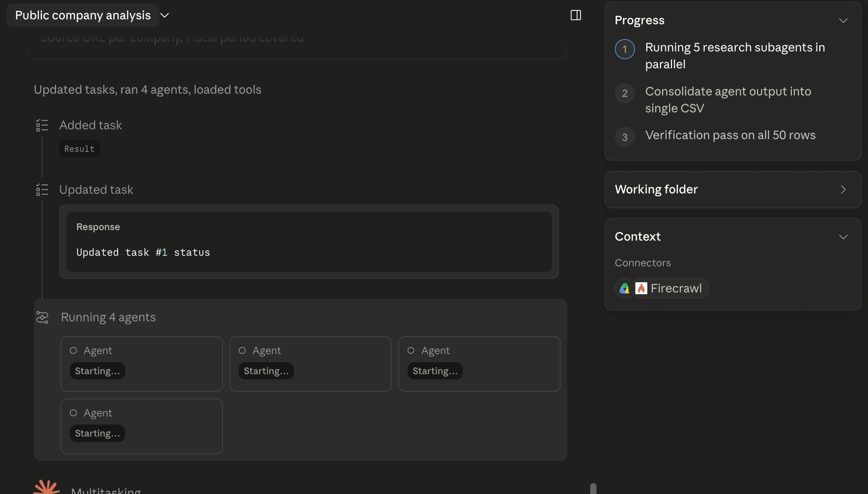Click the Claude starburst logo
Screen dimensions: 868x494
(47, 487)
